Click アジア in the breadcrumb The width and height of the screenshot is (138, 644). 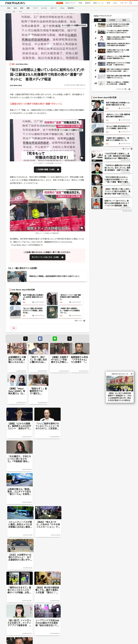tap(20, 11)
